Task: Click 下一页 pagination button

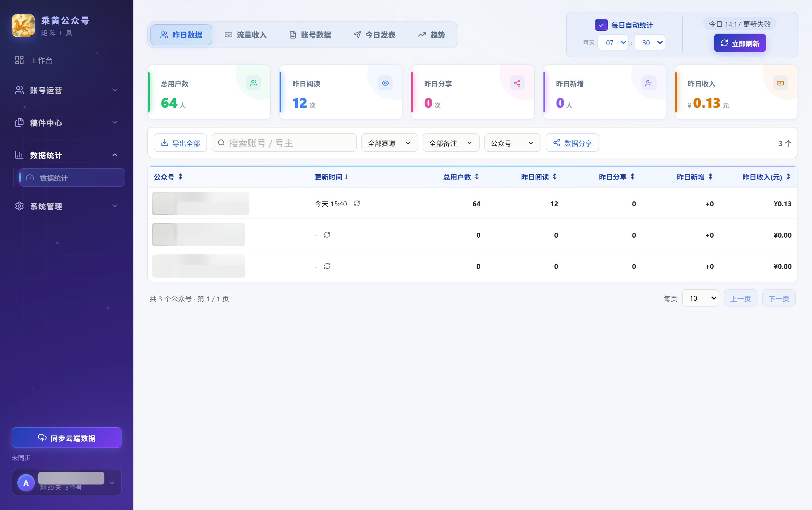Action: (x=779, y=298)
